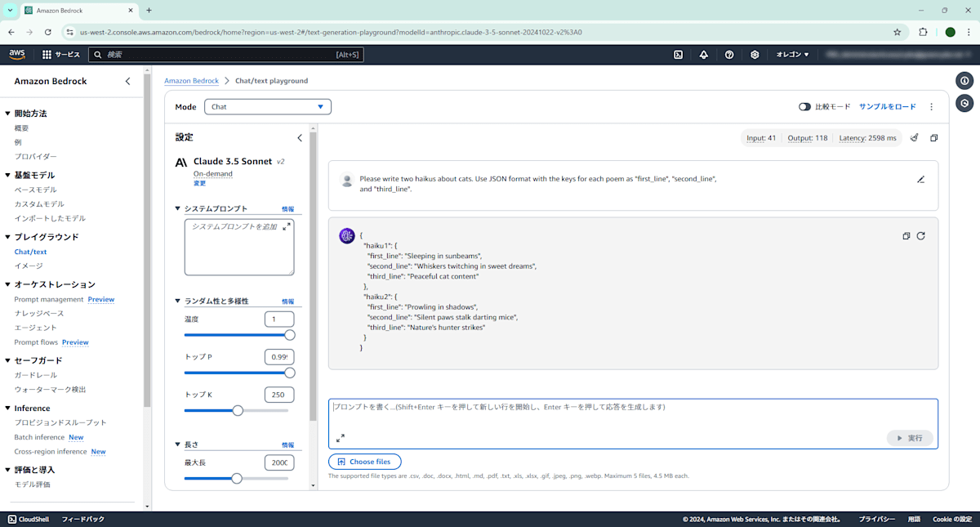980x527 pixels.
Task: Open Prompt management in sidebar
Action: point(49,299)
